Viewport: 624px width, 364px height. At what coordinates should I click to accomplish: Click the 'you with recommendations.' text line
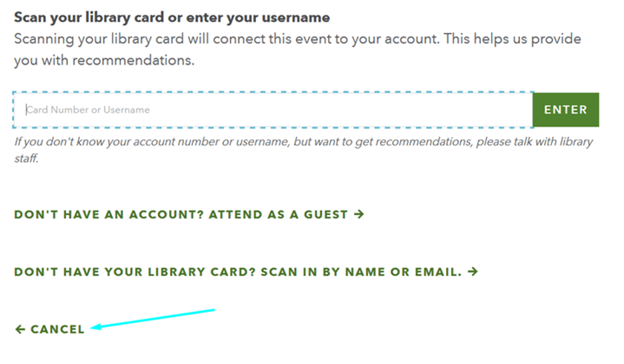pyautogui.click(x=104, y=61)
